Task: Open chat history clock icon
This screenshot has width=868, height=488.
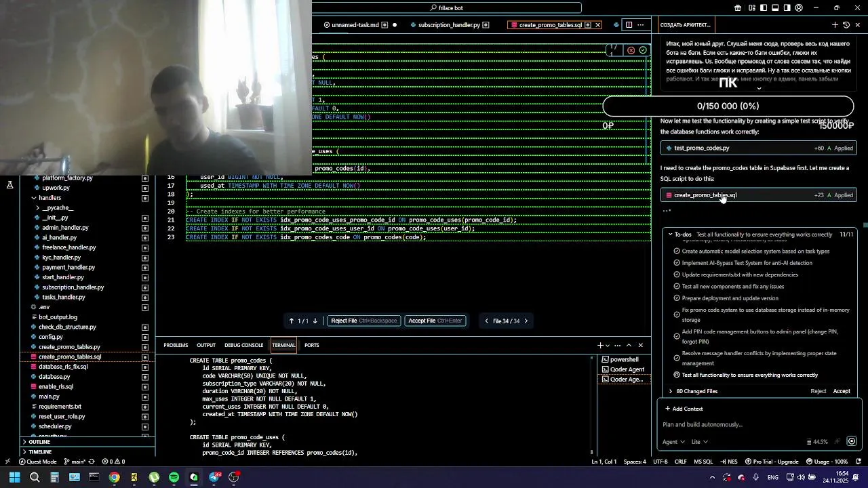Action: pos(846,25)
